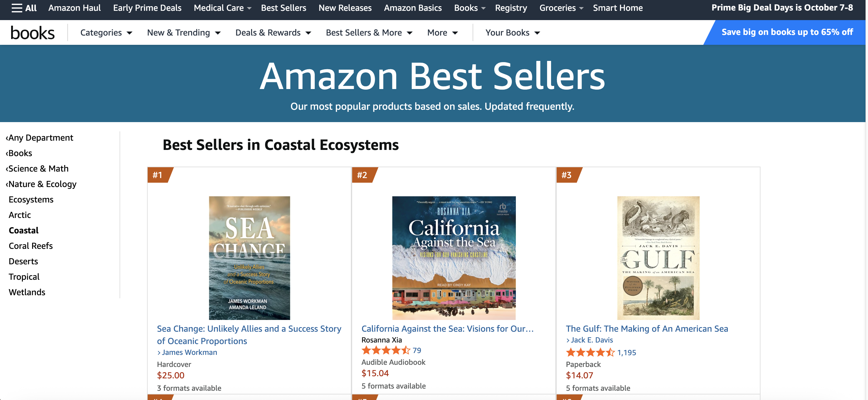Select Coral Reefs category in sidebar
Image resolution: width=868 pixels, height=400 pixels.
point(31,246)
